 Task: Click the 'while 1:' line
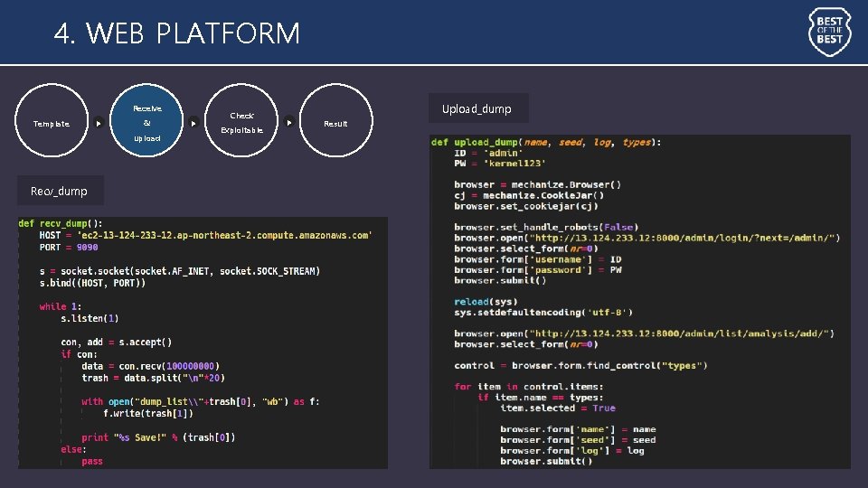point(61,306)
